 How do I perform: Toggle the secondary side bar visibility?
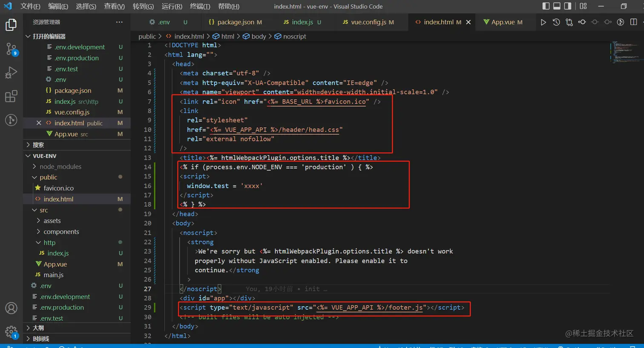click(x=568, y=6)
